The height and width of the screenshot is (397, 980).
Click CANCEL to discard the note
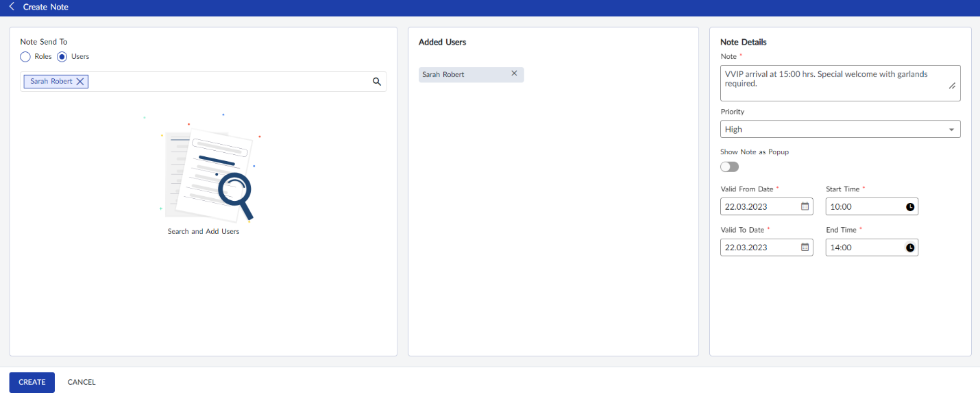tap(81, 382)
